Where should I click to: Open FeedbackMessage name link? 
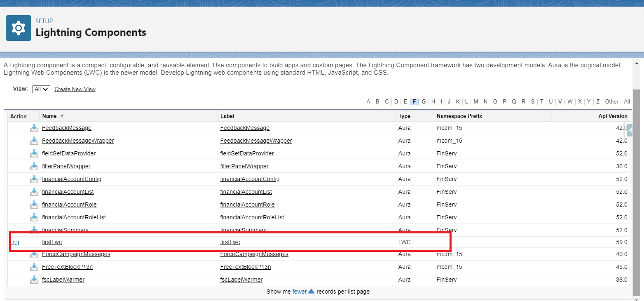pyautogui.click(x=67, y=128)
